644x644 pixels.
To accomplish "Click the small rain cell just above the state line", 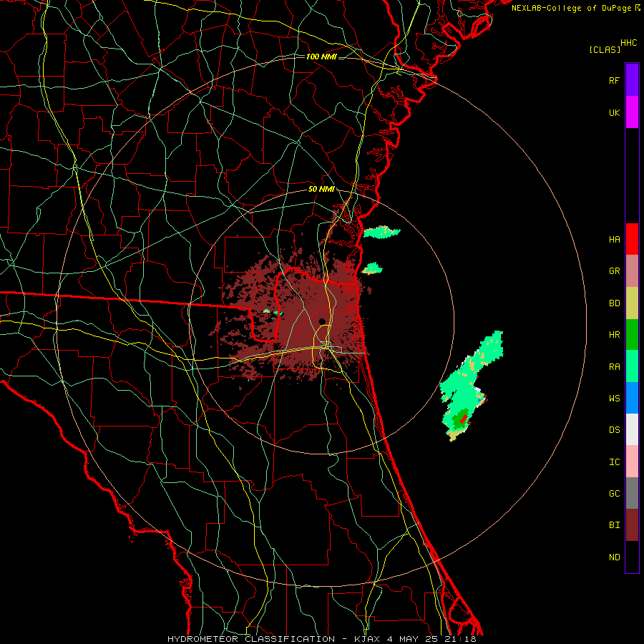I will point(372,268).
